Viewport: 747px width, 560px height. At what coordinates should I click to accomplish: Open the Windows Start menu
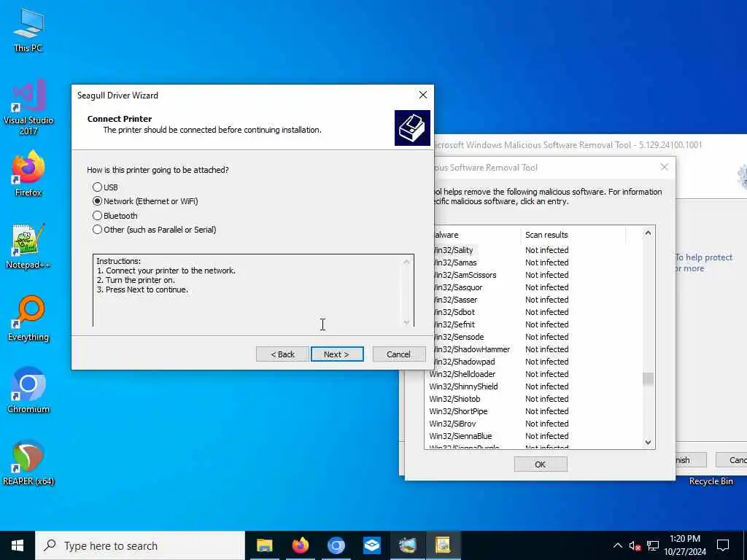click(18, 545)
